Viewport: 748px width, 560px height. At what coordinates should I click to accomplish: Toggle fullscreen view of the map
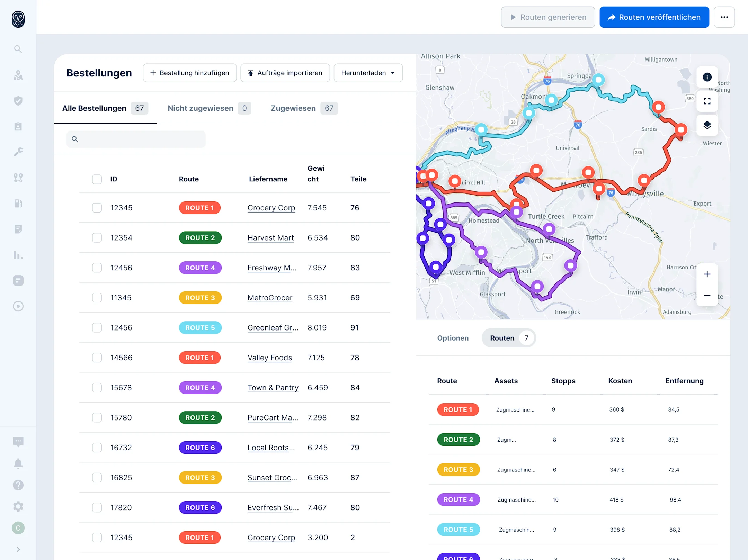pyautogui.click(x=707, y=101)
